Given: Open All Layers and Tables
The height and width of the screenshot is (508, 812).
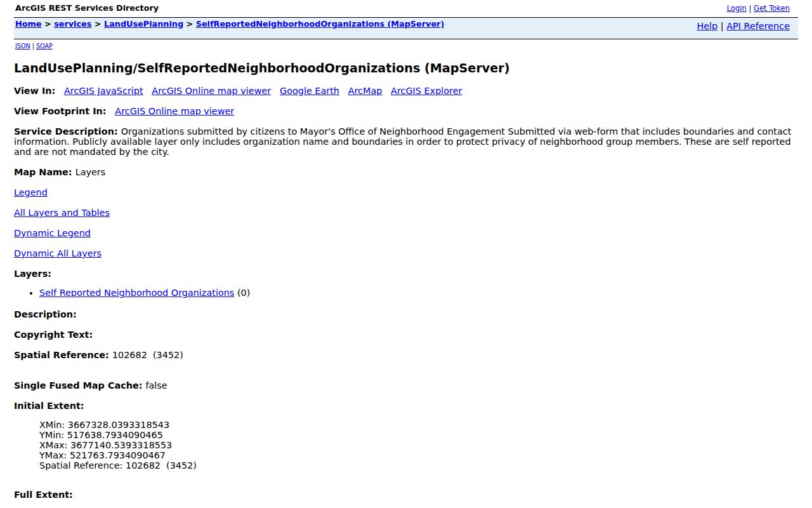Looking at the screenshot, I should tap(62, 213).
